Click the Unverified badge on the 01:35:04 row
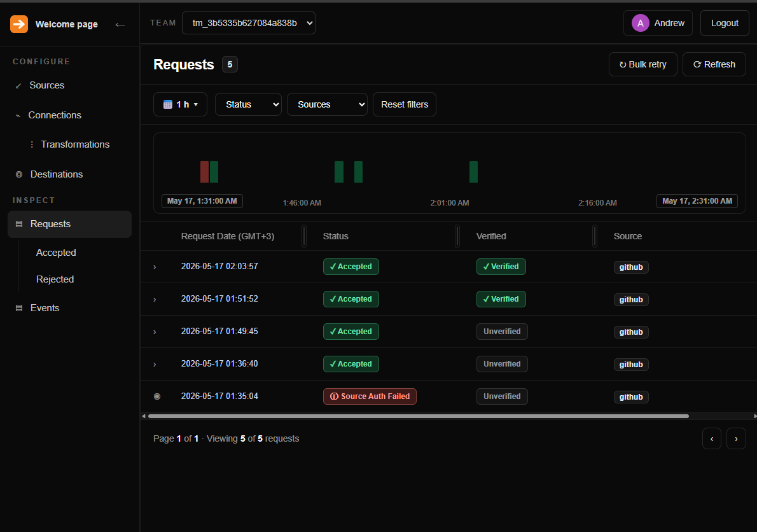The image size is (757, 532). click(502, 396)
